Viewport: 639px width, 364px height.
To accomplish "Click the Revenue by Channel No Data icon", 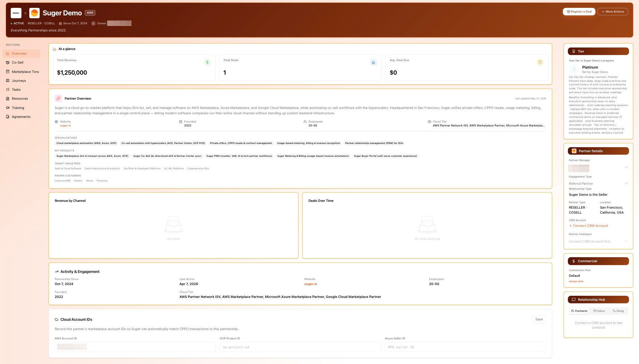I will (173, 225).
